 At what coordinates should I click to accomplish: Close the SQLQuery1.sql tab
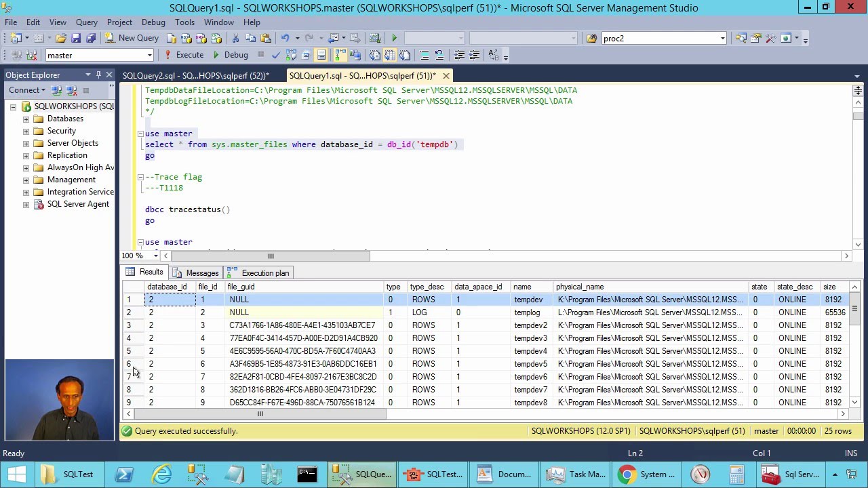click(x=446, y=75)
